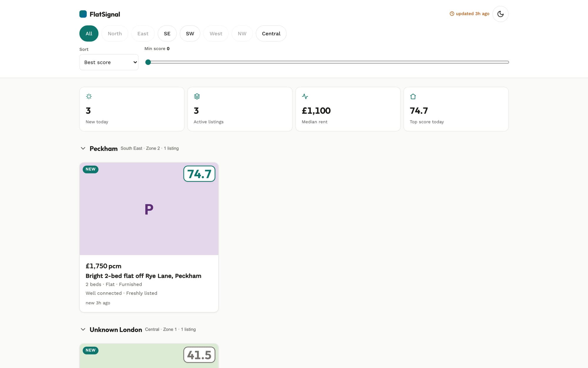Select the All region filter
This screenshot has width=588, height=368.
pyautogui.click(x=89, y=34)
